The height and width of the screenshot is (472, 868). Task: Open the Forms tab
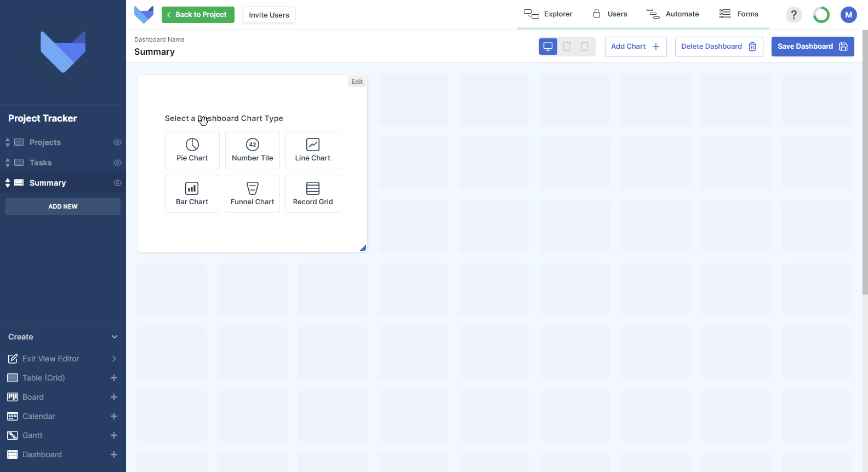(x=739, y=14)
